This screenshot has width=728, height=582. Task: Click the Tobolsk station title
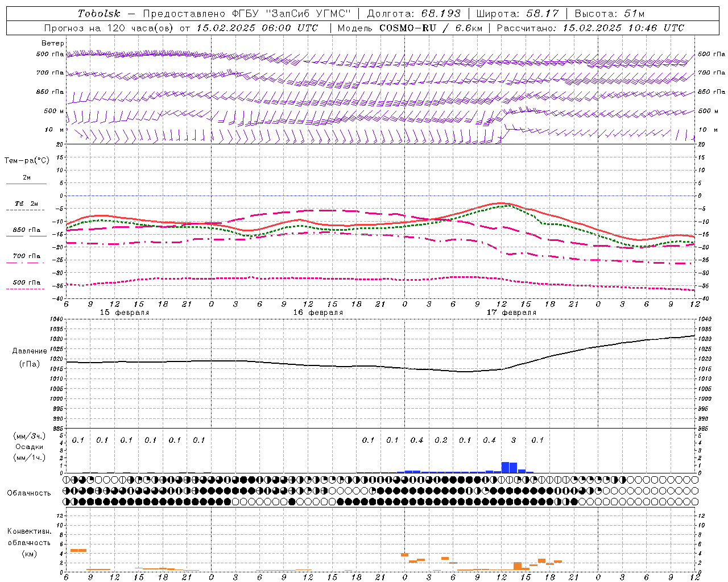(x=100, y=14)
